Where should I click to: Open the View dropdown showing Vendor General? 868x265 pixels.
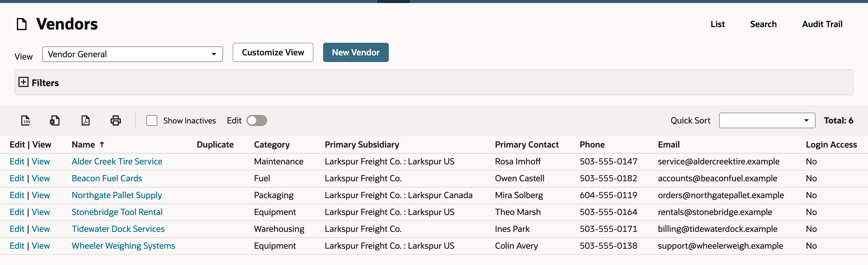[x=132, y=54]
